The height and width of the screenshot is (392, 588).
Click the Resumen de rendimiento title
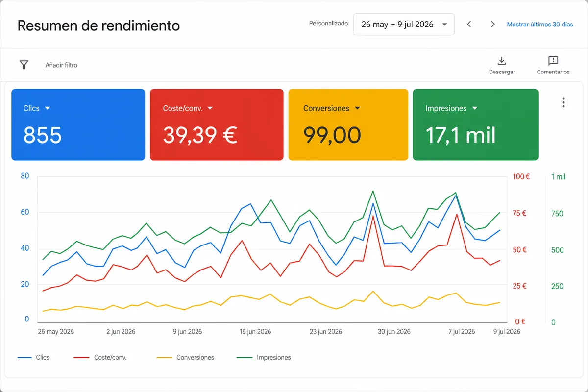(x=98, y=25)
